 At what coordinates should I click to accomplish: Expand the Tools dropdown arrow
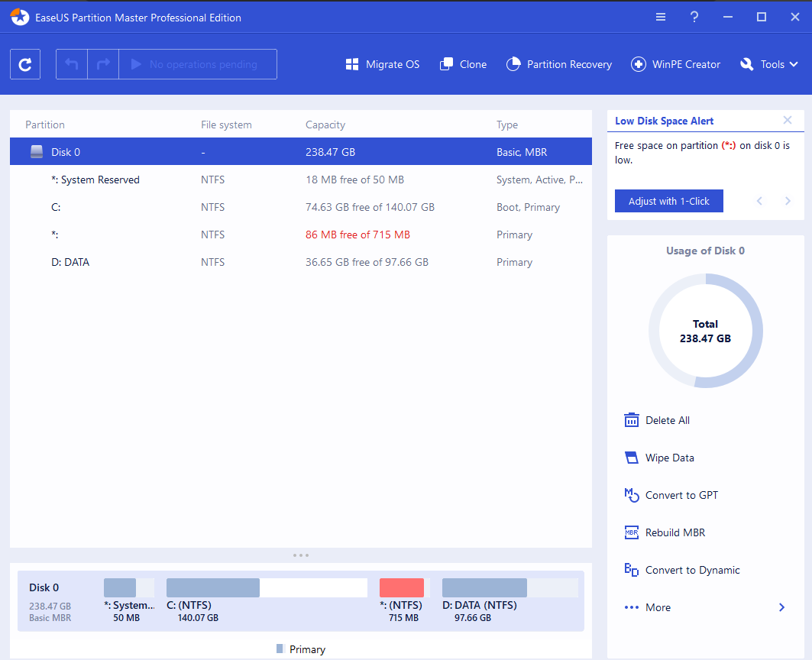(x=794, y=64)
